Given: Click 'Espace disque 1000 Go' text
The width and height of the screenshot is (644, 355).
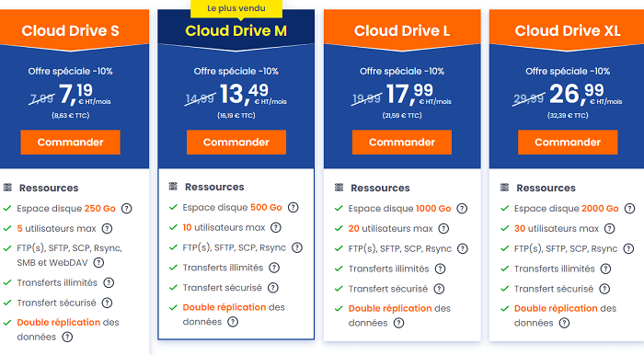Looking at the screenshot, I should pyautogui.click(x=399, y=209).
